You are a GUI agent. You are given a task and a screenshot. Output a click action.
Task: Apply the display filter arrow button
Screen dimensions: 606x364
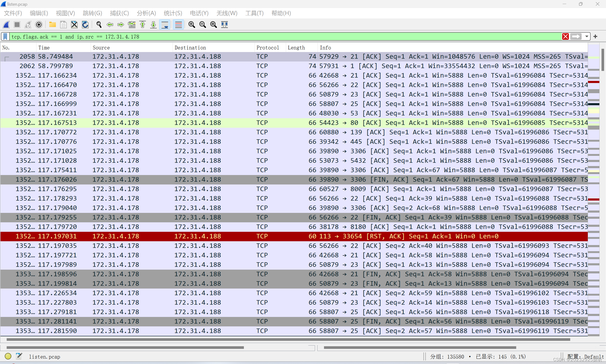pos(576,37)
